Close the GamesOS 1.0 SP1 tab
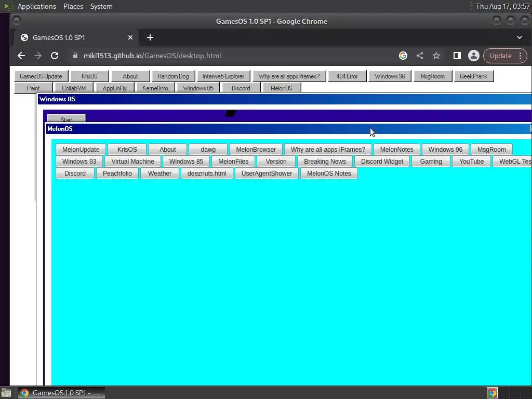The height and width of the screenshot is (399, 532). (130, 37)
